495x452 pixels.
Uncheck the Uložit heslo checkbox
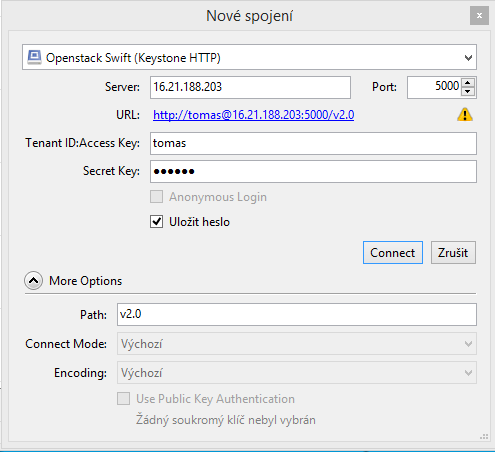(x=156, y=222)
